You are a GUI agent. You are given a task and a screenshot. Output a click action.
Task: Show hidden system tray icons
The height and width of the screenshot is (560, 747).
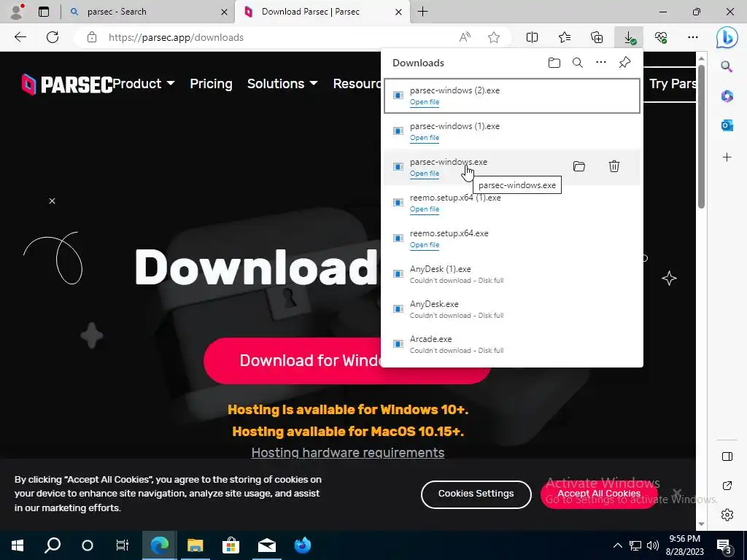coord(617,545)
